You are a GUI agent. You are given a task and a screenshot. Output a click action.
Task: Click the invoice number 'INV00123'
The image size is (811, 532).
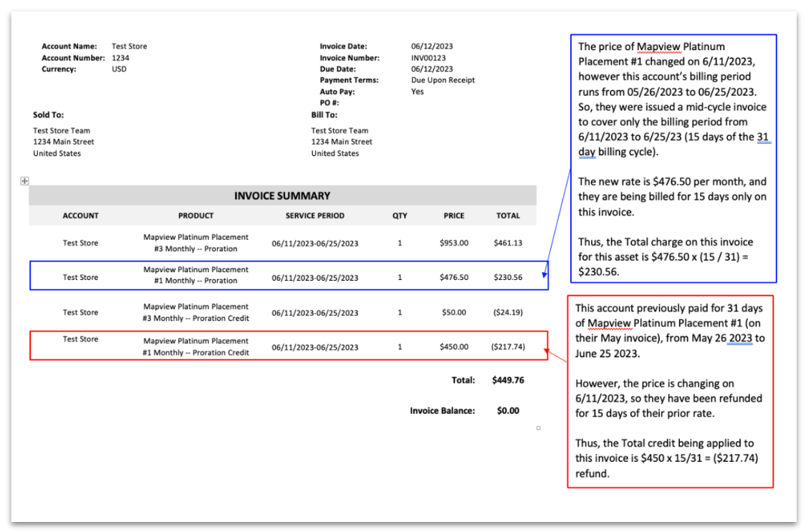[x=428, y=58]
